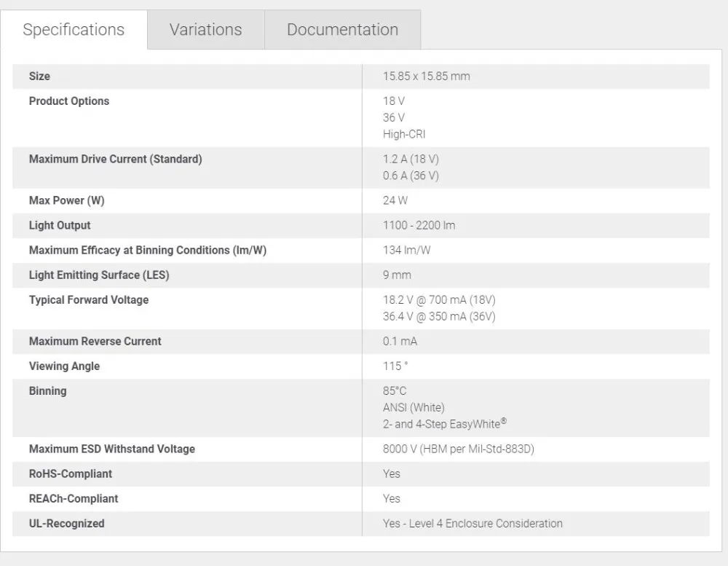Select '2- and 4-Step EasyWhite' value

tap(445, 424)
